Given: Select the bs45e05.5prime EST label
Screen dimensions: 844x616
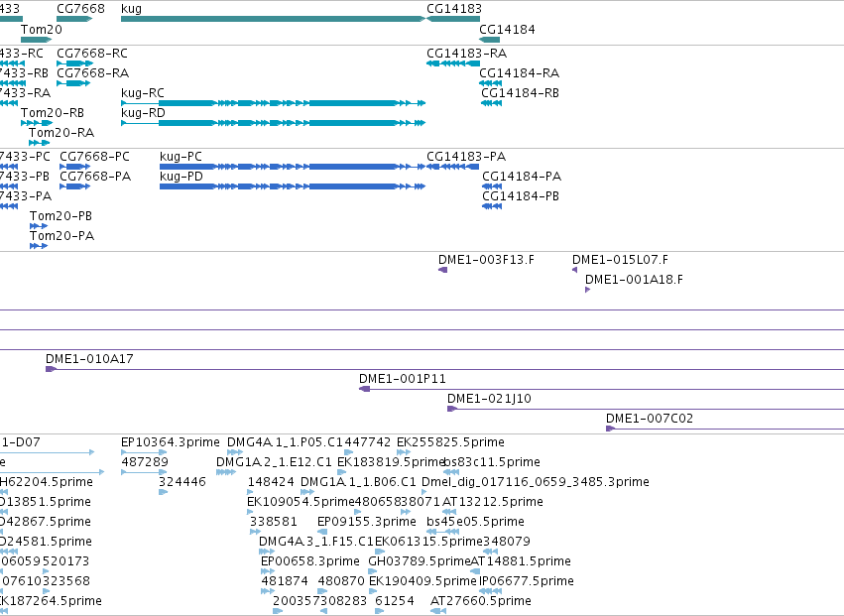Looking at the screenshot, I should 475,521.
